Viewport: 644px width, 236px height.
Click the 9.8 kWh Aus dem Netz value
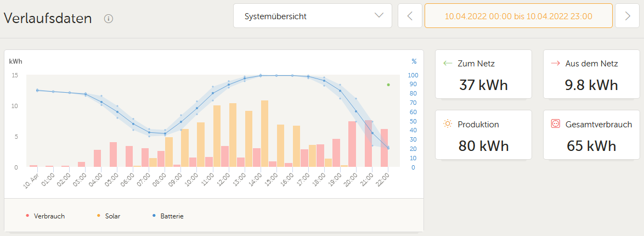pos(591,85)
